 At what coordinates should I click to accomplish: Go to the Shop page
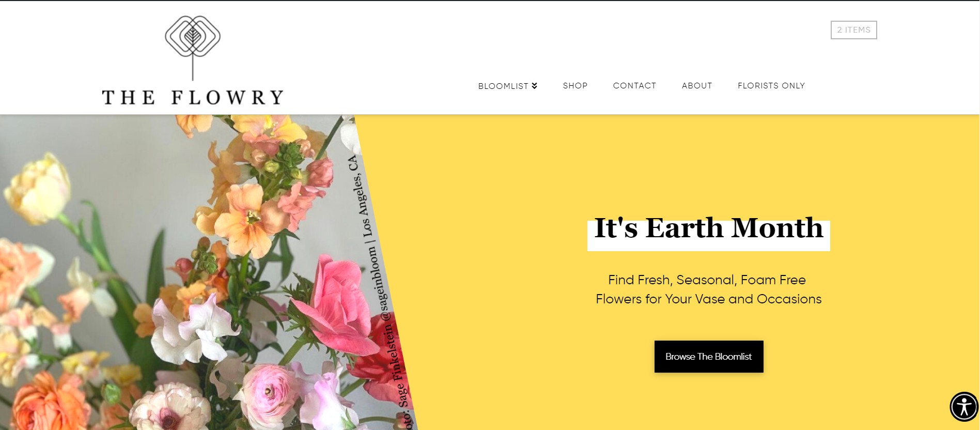[575, 86]
